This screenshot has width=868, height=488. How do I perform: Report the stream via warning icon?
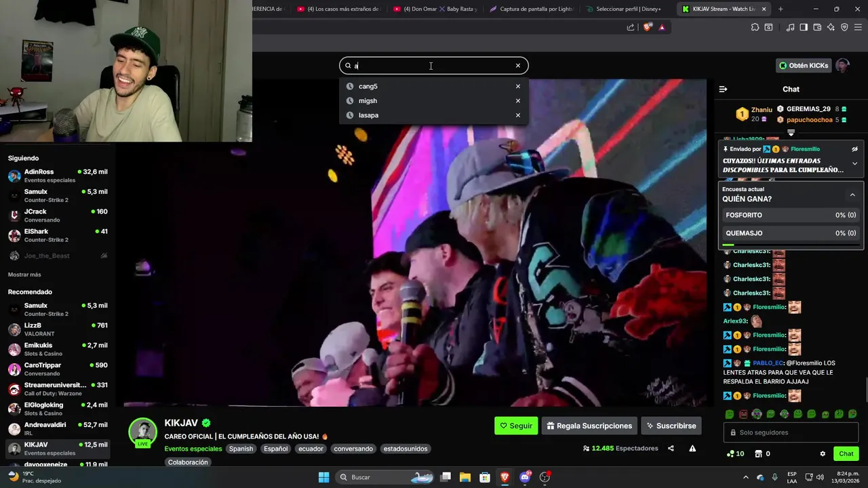[692, 449]
